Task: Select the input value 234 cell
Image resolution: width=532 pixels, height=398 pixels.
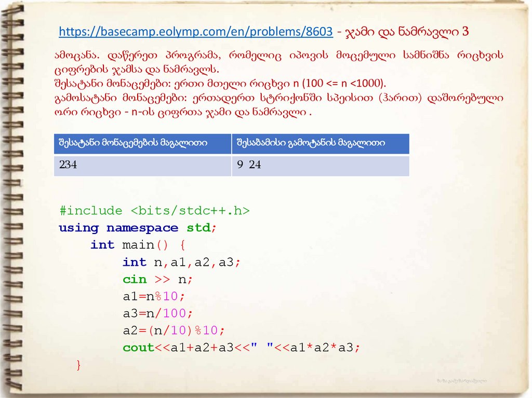Action: point(142,166)
